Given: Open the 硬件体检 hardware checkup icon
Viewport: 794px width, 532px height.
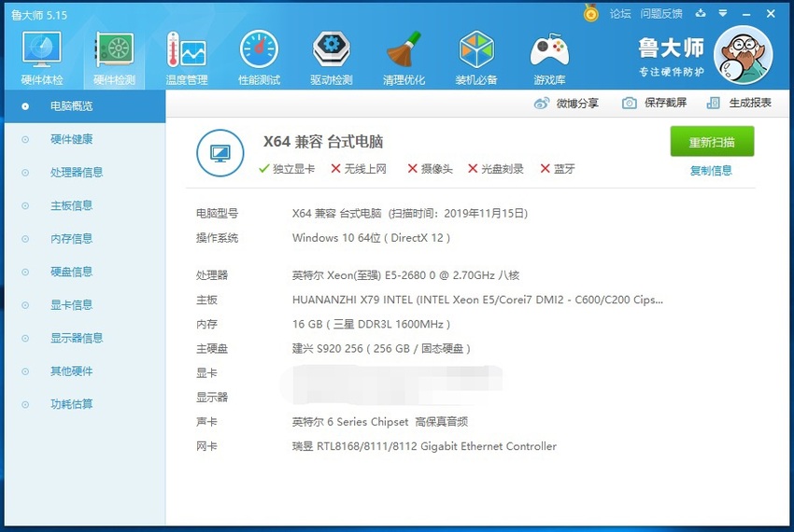Looking at the screenshot, I should [41, 58].
